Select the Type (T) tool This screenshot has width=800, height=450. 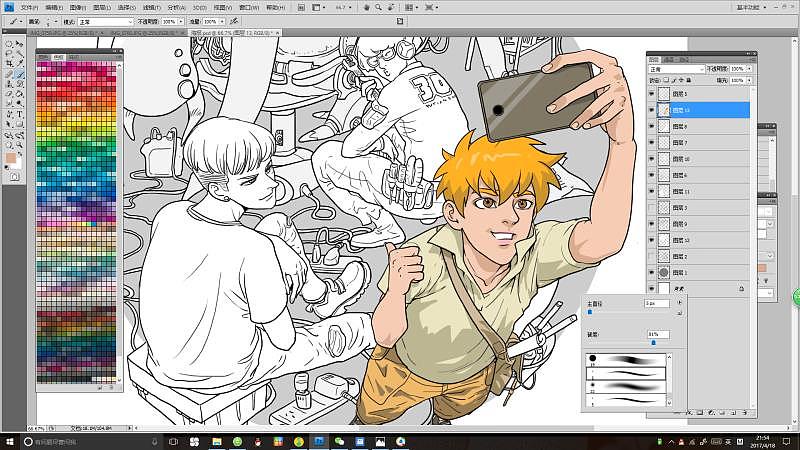click(x=20, y=114)
